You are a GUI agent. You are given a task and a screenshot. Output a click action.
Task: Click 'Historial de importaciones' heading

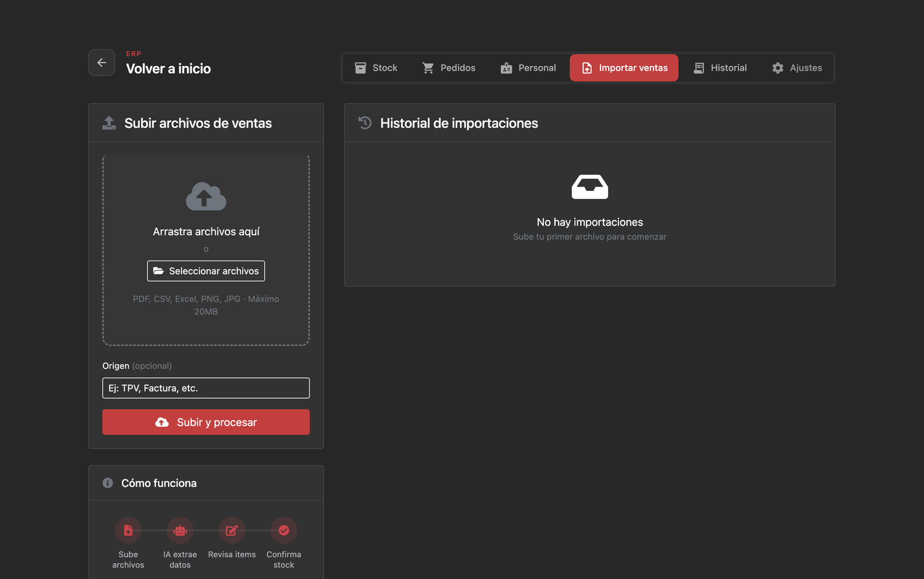459,123
